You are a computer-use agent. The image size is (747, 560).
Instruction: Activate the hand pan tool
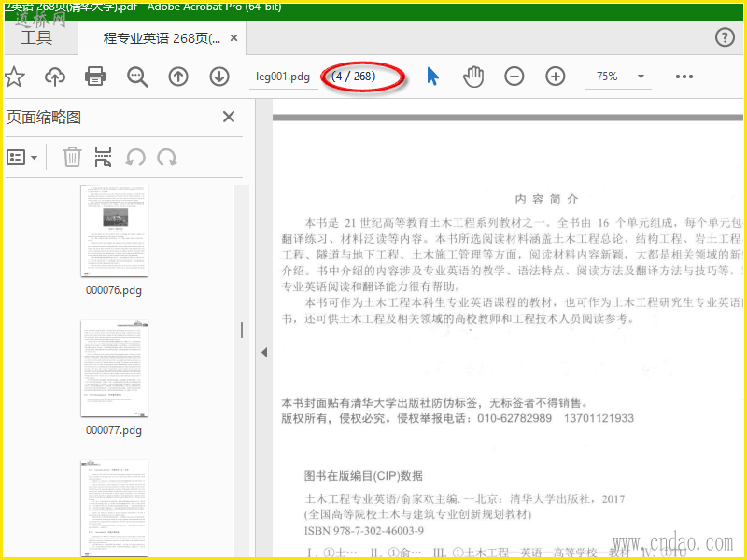pos(473,77)
